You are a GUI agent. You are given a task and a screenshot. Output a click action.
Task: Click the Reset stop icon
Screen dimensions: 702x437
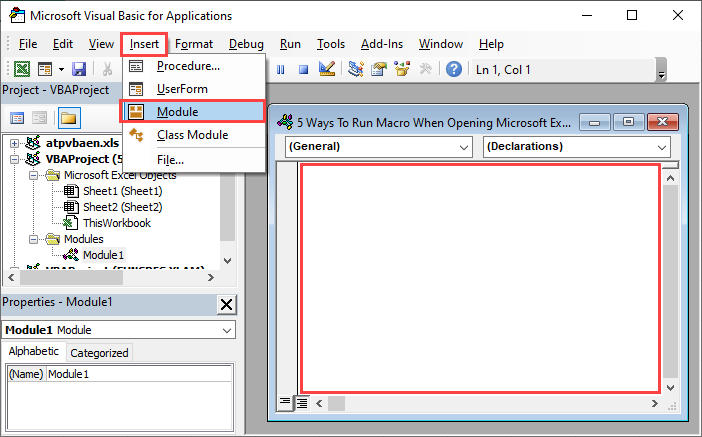[x=304, y=69]
